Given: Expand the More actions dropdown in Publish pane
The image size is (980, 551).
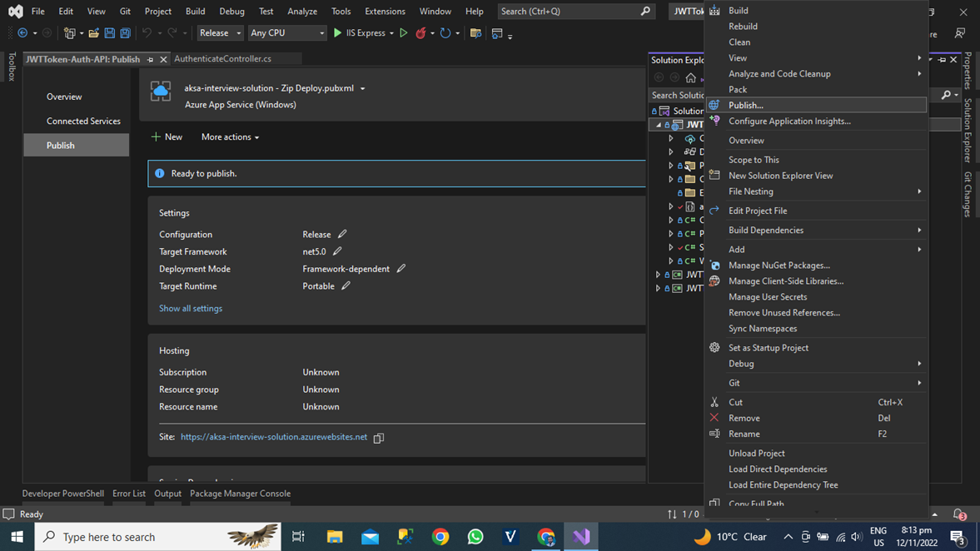Looking at the screenshot, I should click(x=230, y=137).
